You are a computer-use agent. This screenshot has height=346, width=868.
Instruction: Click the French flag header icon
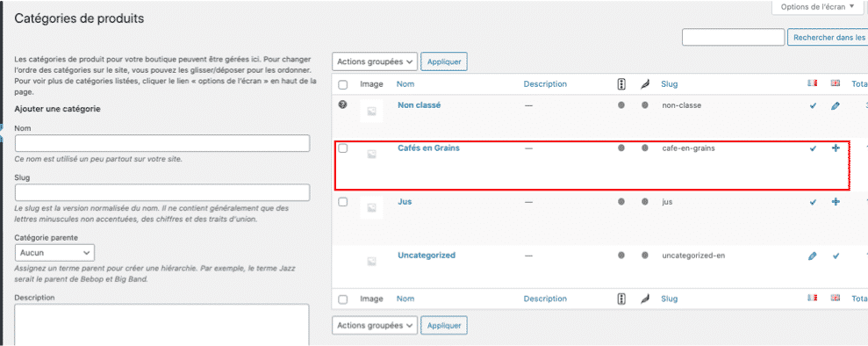pyautogui.click(x=812, y=83)
